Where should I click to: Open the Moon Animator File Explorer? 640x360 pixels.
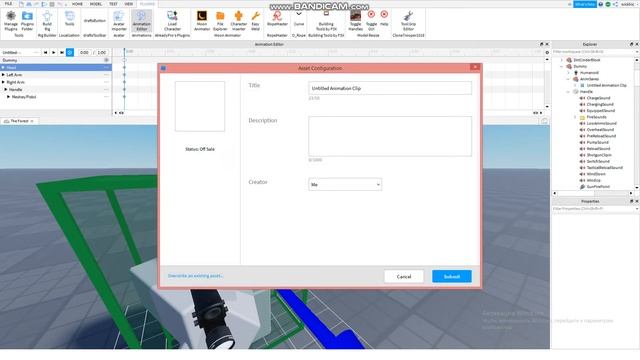pyautogui.click(x=220, y=21)
